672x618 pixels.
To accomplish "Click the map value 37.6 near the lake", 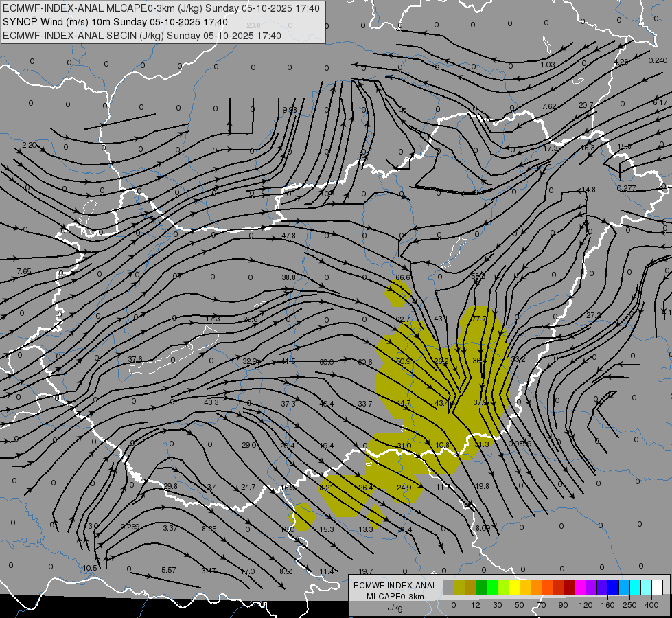I will 135,359.
